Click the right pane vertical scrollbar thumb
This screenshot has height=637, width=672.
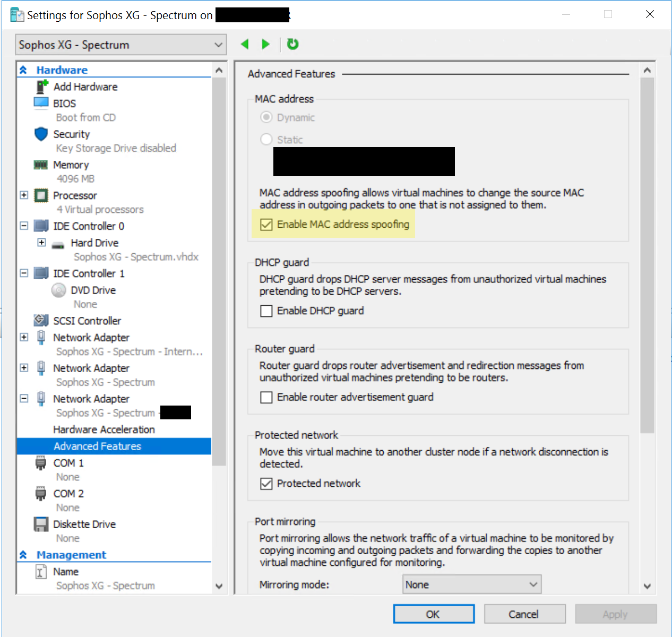[647, 256]
